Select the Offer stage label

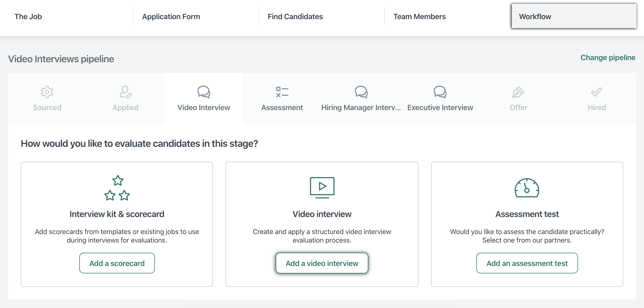[x=518, y=107]
